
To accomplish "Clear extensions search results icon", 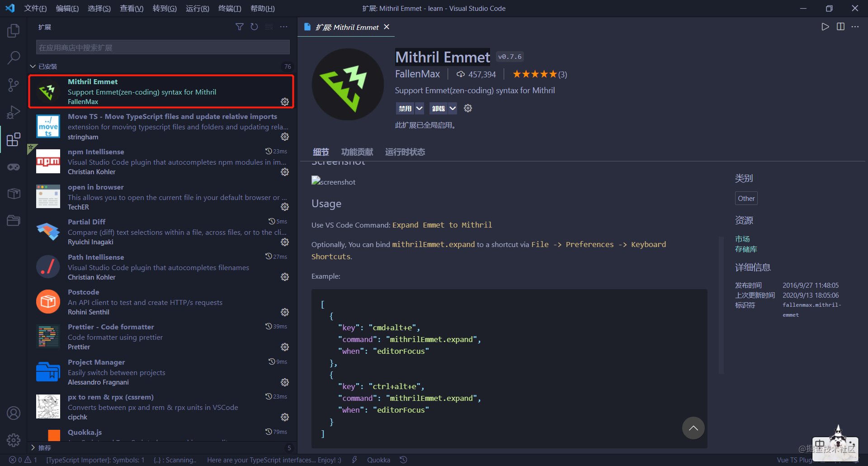I will tap(269, 27).
